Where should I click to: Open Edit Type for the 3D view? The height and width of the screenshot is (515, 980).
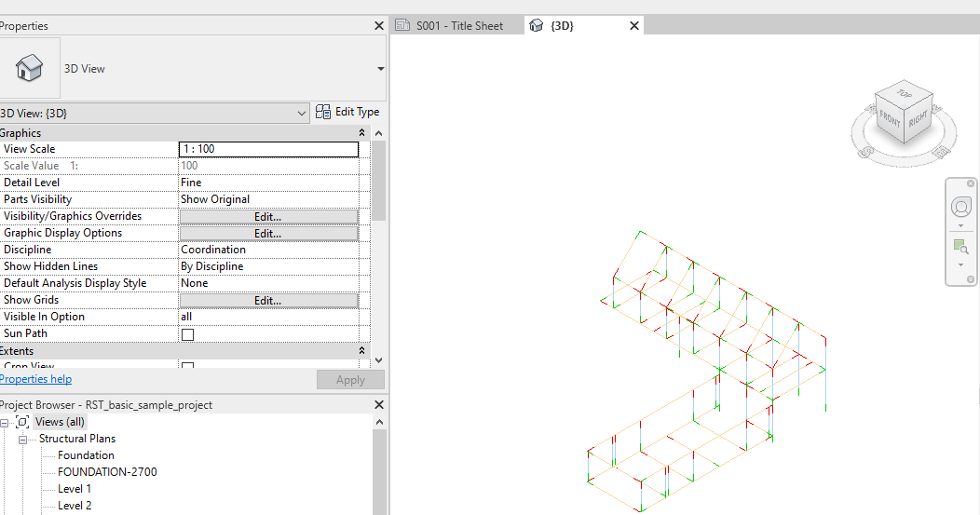coord(348,112)
